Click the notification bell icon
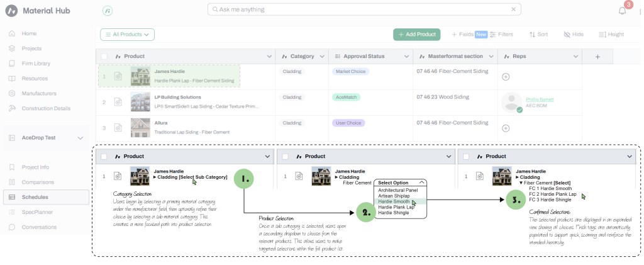 tap(622, 11)
